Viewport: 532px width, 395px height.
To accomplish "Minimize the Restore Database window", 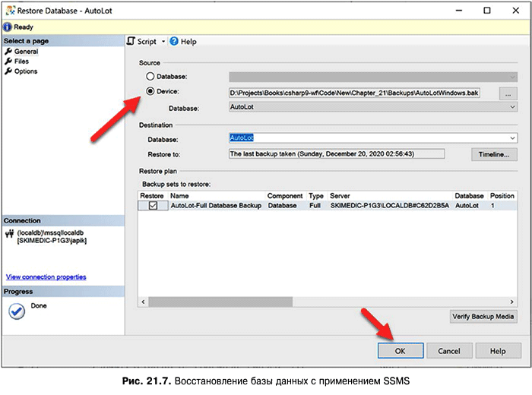I will tap(459, 11).
